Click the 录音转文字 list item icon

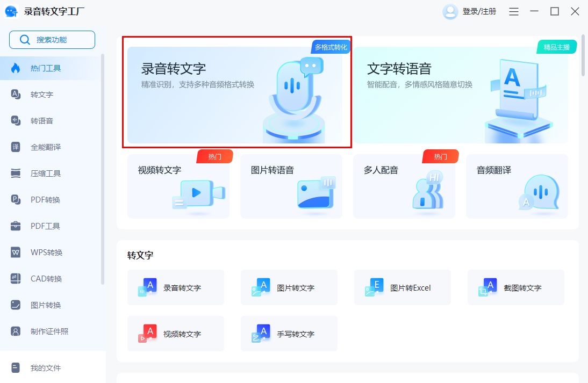[x=148, y=287]
